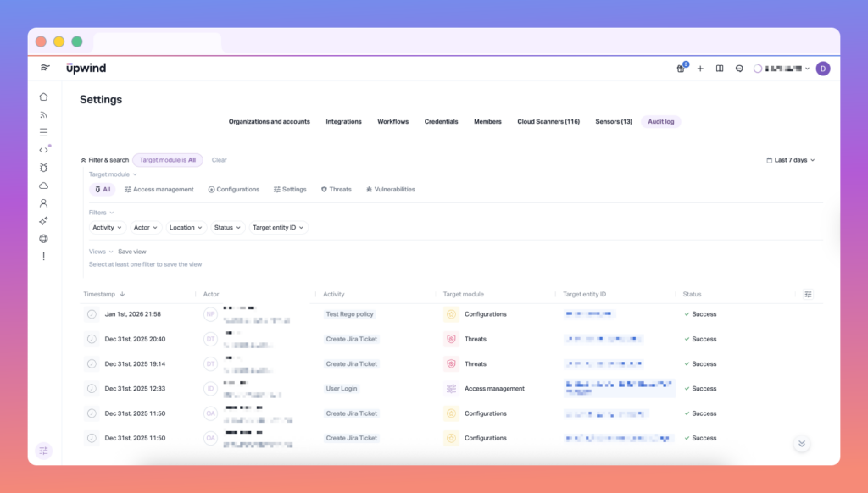
Task: Enable the Access management module filter
Action: [x=159, y=189]
